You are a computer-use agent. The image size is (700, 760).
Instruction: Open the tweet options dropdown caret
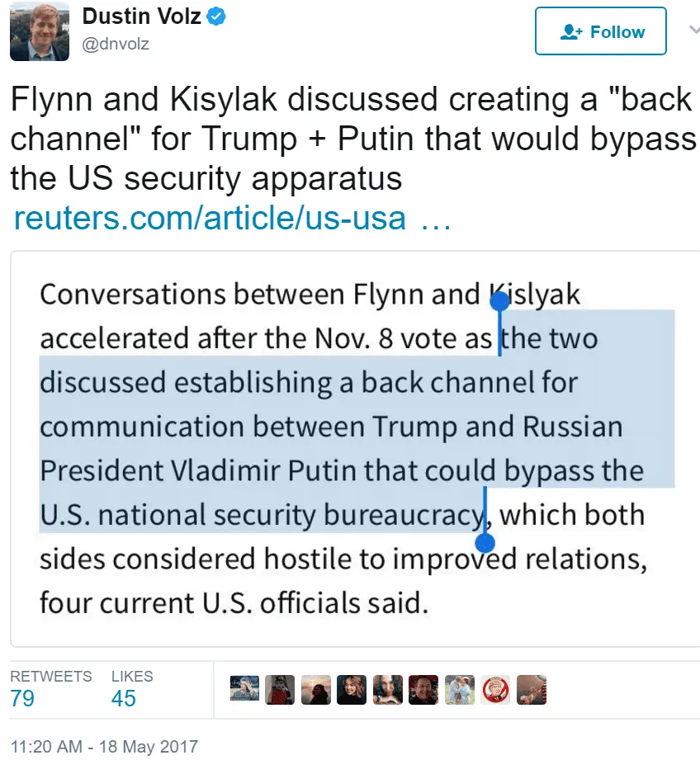point(693,30)
